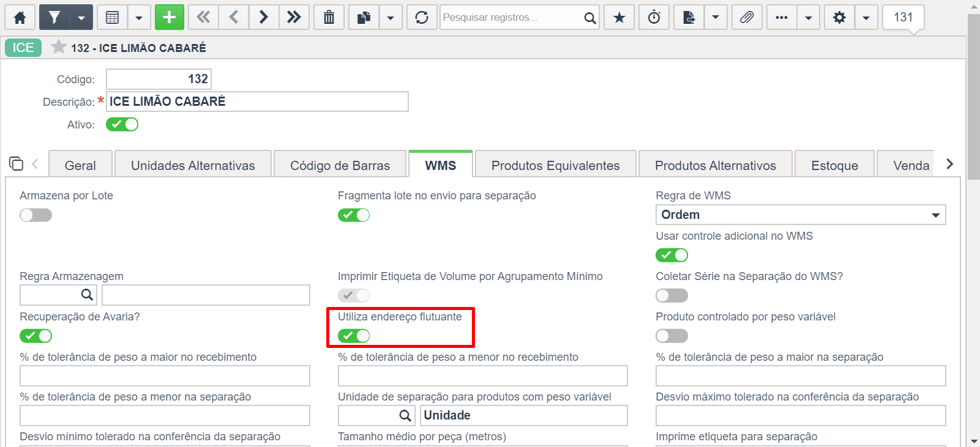Toggle the Recuperação de Avaria switch
Screen dimensions: 980x447
tap(36, 336)
